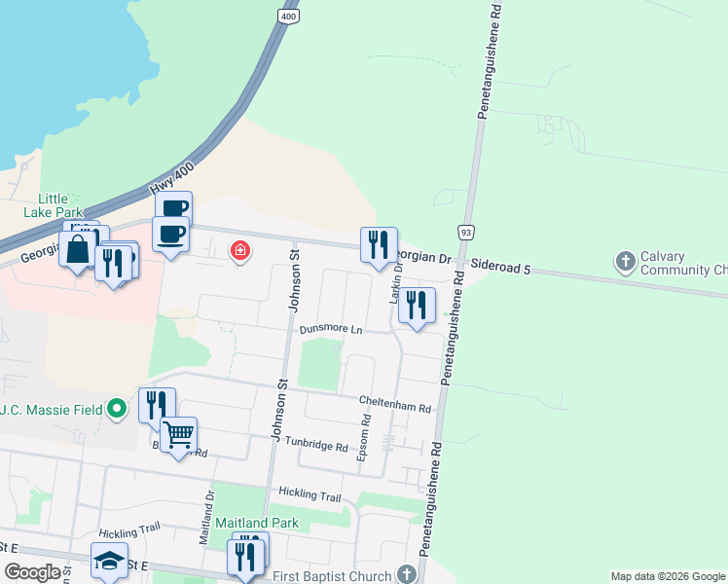The height and width of the screenshot is (584, 728).
Task: Click the Maitland Dr street label
Action: [x=207, y=518]
